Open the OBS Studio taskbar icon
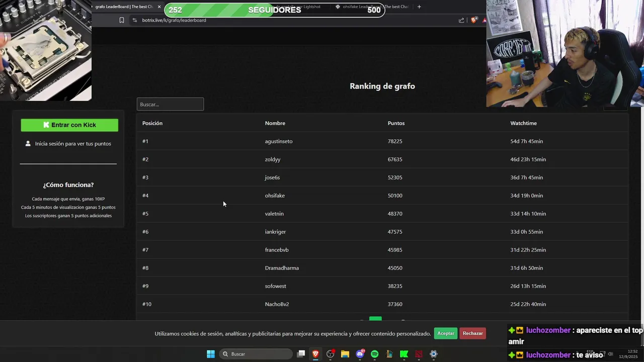 click(331, 354)
